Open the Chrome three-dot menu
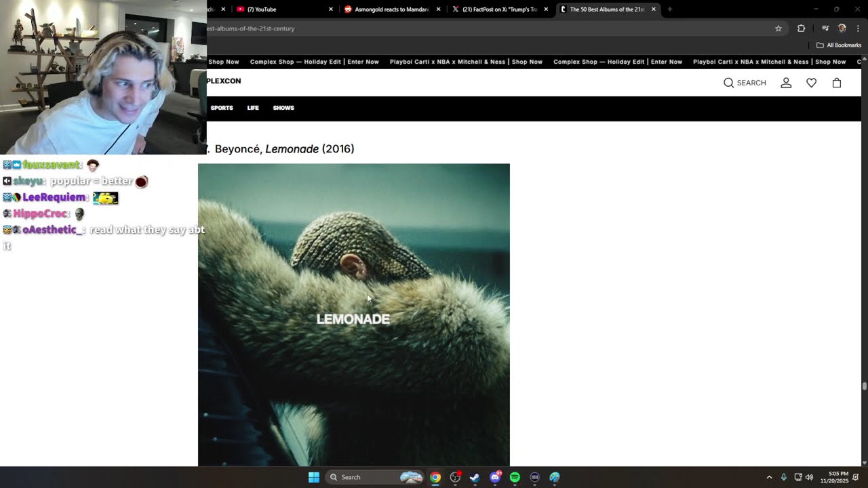The width and height of the screenshot is (868, 488). pyautogui.click(x=858, y=28)
